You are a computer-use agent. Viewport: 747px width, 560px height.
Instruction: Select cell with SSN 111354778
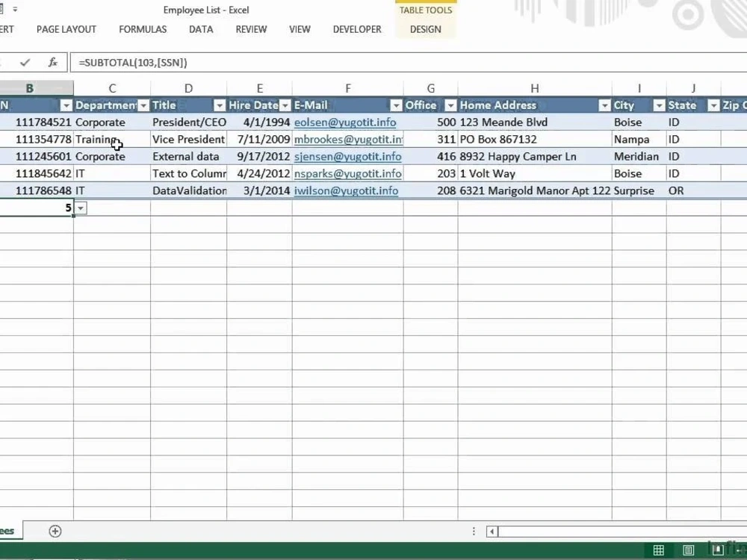(x=37, y=140)
